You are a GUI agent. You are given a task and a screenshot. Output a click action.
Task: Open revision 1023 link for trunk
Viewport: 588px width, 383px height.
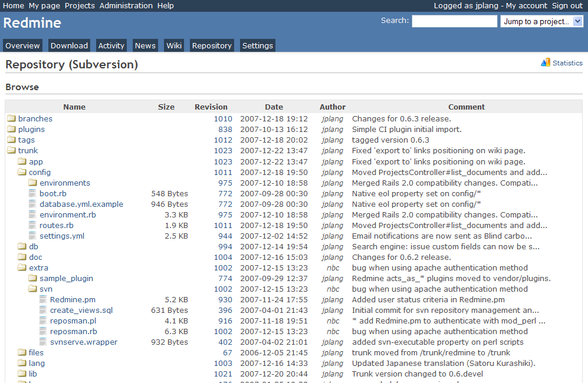tap(222, 150)
